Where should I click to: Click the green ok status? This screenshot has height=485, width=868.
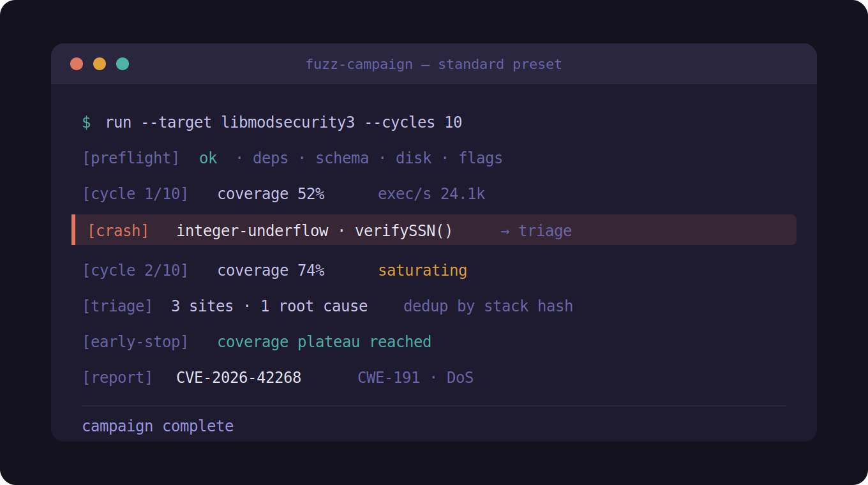click(x=208, y=158)
